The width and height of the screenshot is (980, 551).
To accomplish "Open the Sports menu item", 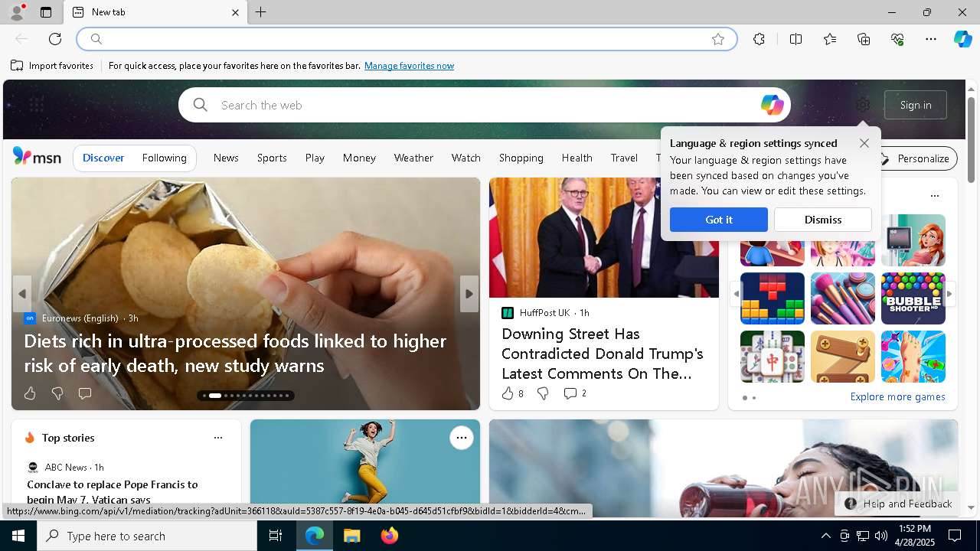I will 272,158.
